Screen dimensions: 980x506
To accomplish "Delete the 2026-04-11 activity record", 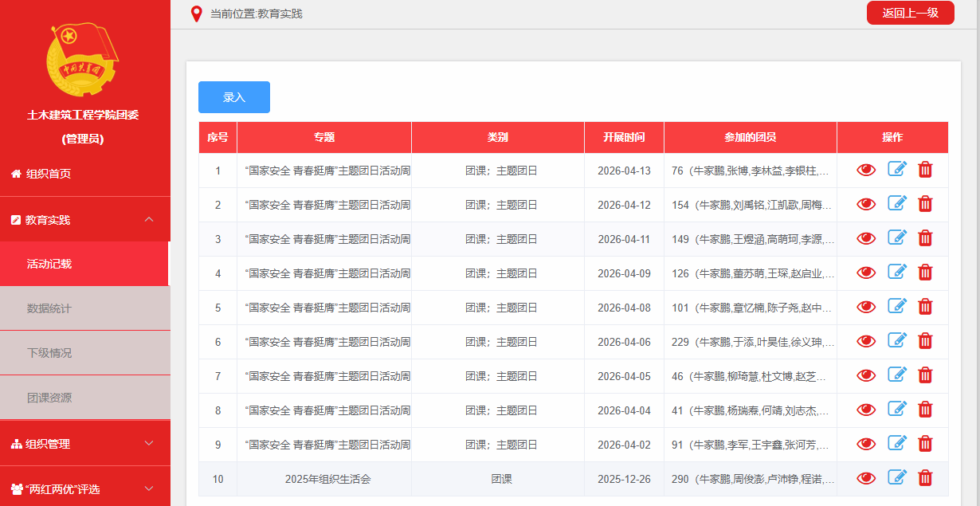I will pyautogui.click(x=925, y=238).
